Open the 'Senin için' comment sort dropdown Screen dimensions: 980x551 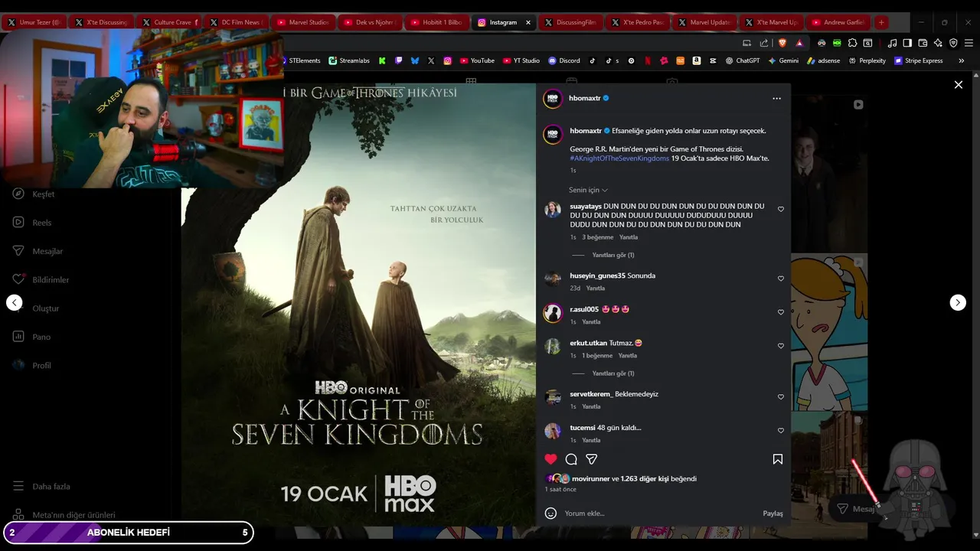point(588,190)
